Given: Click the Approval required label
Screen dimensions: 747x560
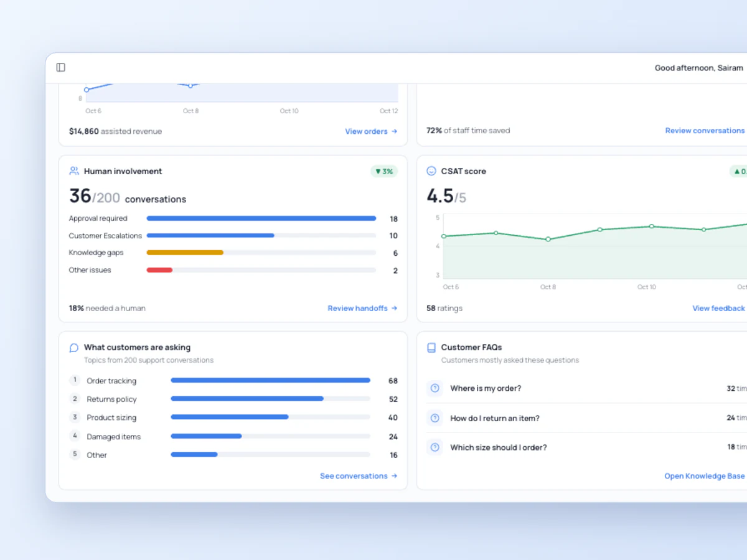Looking at the screenshot, I should tap(98, 218).
